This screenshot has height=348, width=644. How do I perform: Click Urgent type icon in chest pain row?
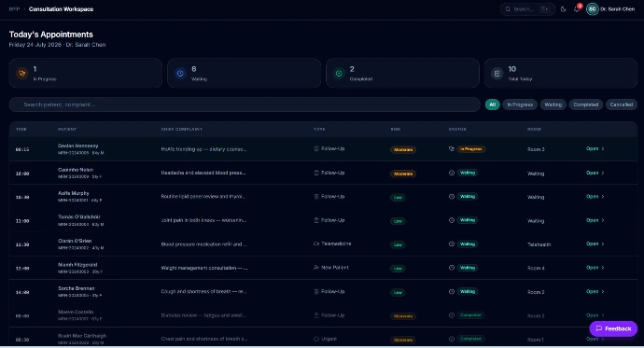316,339
